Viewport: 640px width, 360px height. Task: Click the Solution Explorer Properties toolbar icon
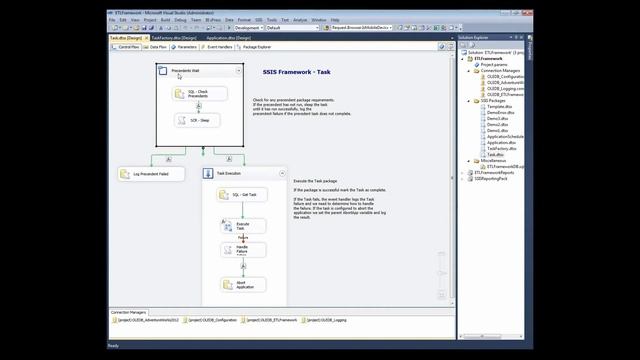[x=464, y=45]
